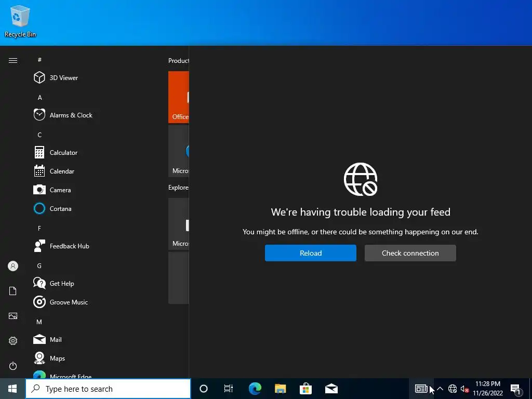Open Alarms & Clock app
The height and width of the screenshot is (399, 532).
(63, 115)
